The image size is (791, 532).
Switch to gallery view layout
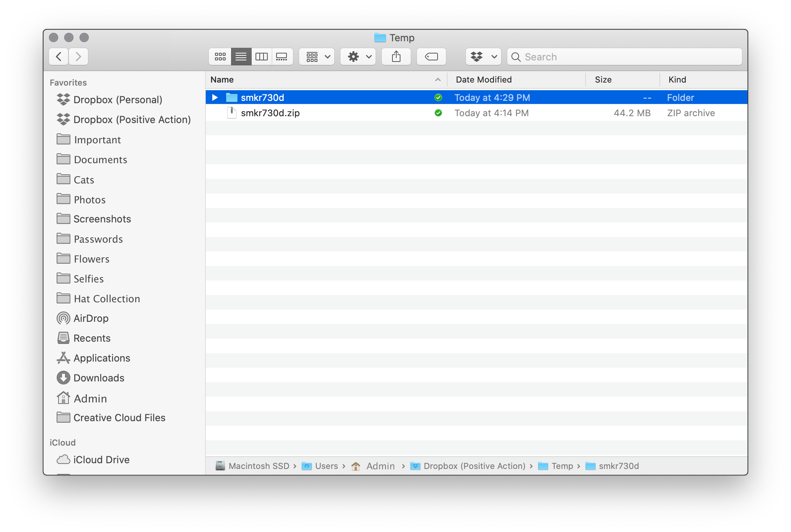click(282, 56)
